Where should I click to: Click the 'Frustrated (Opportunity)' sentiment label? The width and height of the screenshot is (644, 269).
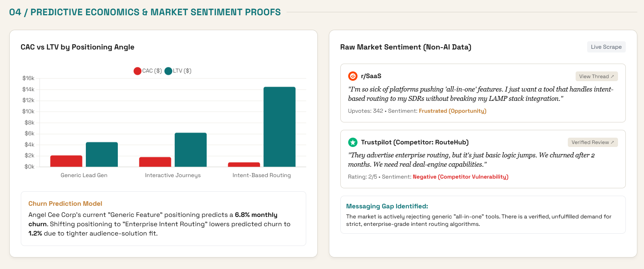(x=452, y=111)
